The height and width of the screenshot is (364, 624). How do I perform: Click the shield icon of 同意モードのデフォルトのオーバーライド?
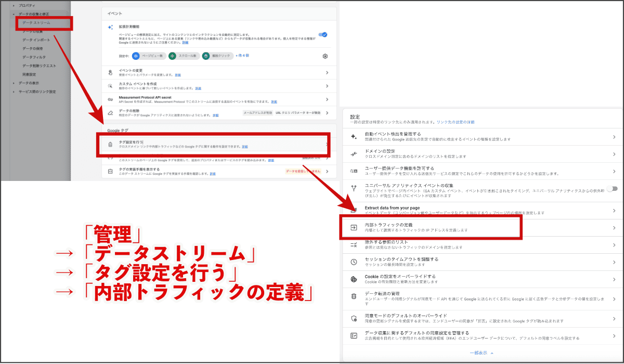click(x=354, y=318)
